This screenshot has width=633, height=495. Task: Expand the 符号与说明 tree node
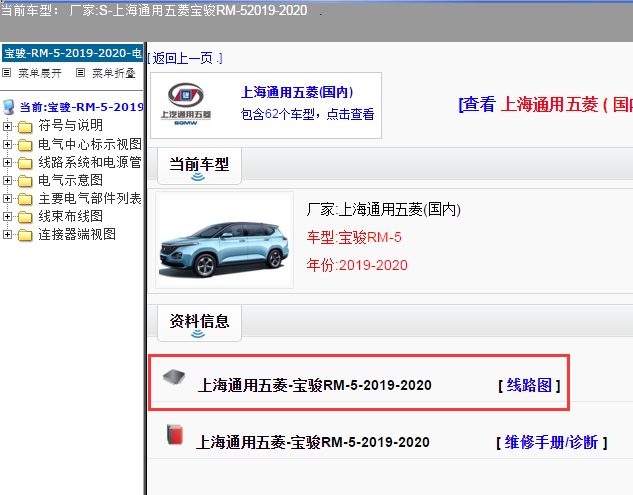(x=7, y=126)
